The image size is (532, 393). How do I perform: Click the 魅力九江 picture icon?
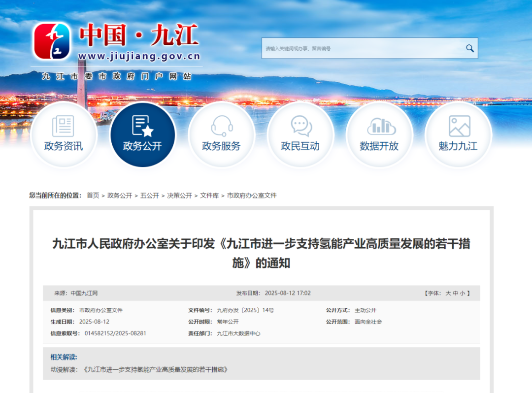[459, 126]
